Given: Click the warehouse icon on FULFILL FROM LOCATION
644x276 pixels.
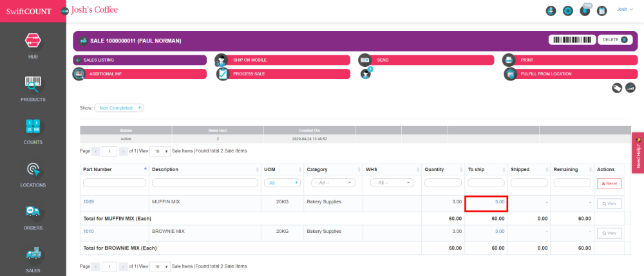Looking at the screenshot, I should coord(511,74).
